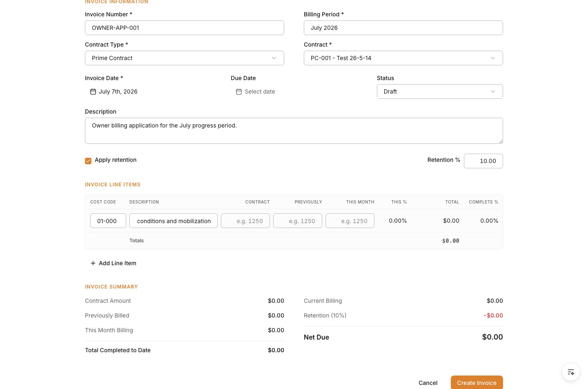This screenshot has width=588, height=389.
Task: Pick the Invoice Date July 7th, 2026
Action: click(x=114, y=92)
